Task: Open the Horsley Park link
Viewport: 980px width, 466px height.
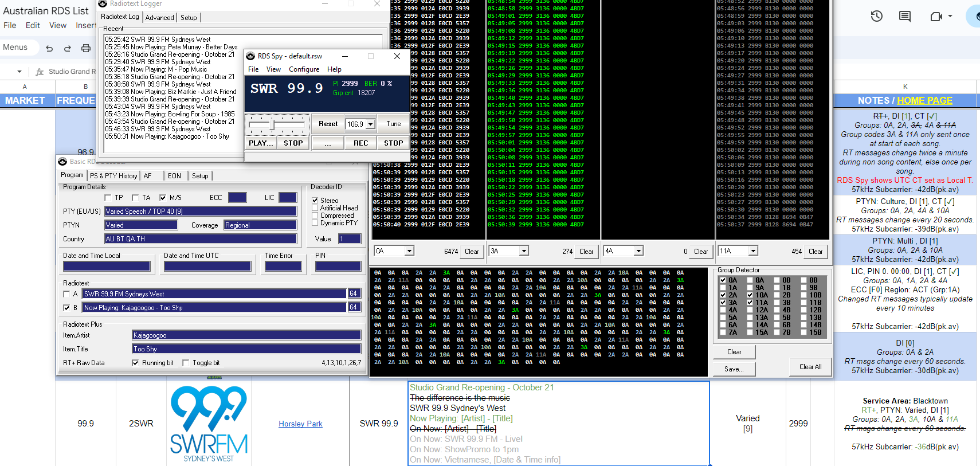Action: click(300, 424)
